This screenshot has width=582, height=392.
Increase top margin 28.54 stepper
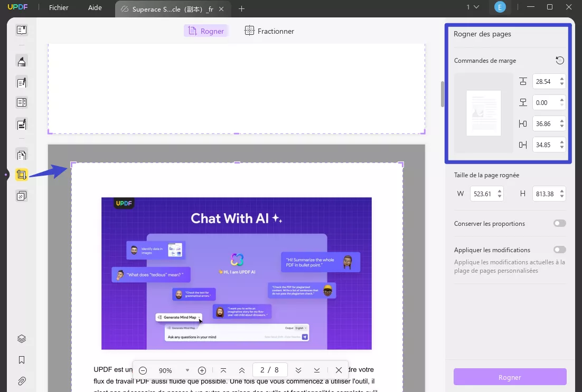coord(561,79)
